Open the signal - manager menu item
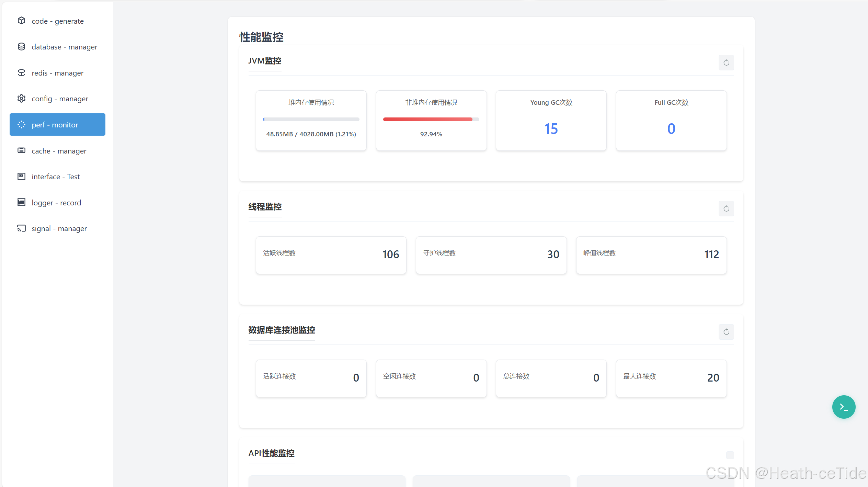The image size is (868, 487). [59, 228]
